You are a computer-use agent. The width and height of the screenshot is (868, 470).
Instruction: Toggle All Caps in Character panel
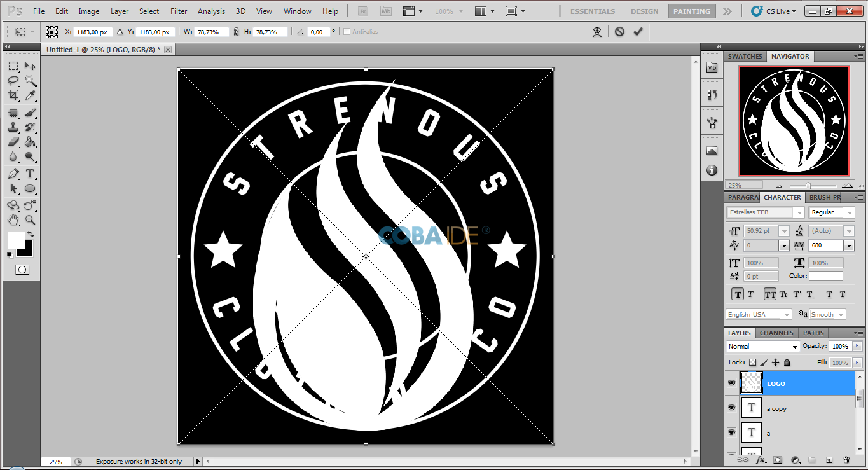tap(770, 294)
